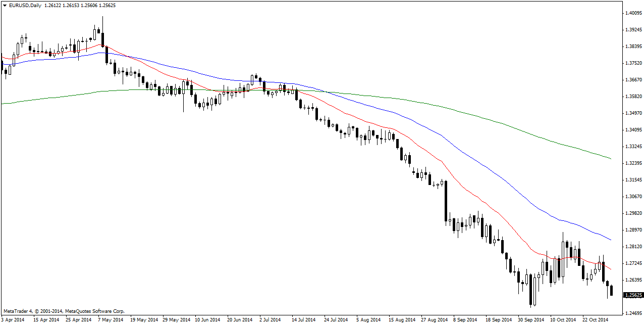Click the 27 Aug 2014 date label
This screenshot has width=644, height=324.
click(435, 320)
